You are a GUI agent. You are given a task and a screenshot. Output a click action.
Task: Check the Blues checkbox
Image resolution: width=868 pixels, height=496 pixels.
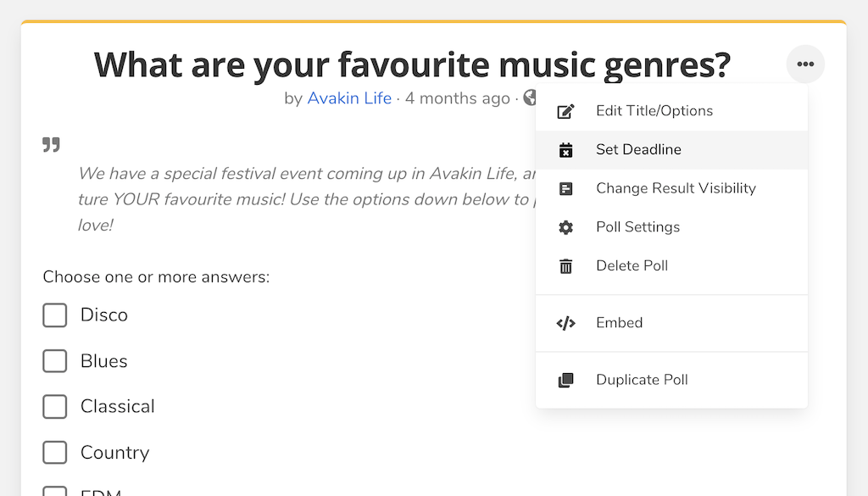coord(55,361)
